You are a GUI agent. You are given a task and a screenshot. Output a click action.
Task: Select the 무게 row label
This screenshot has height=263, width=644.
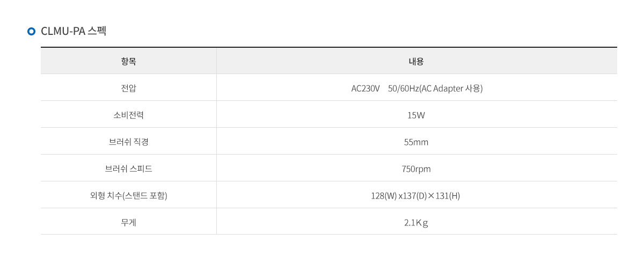click(x=129, y=222)
